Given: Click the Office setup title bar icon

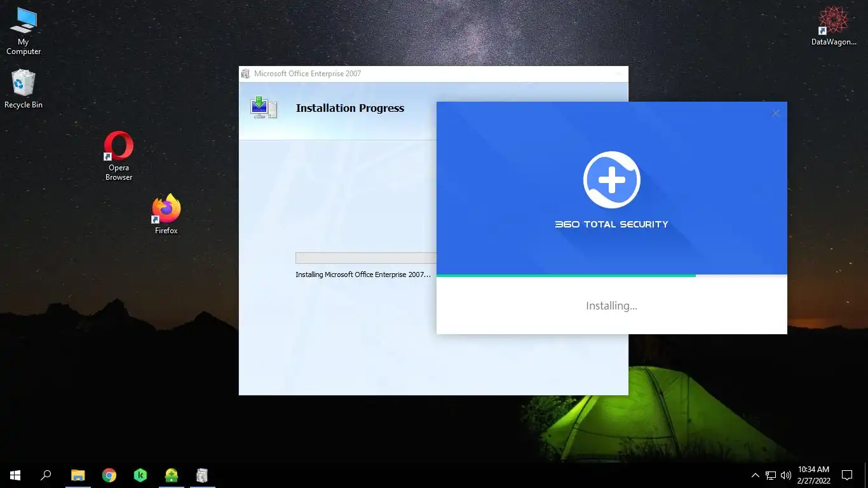Looking at the screenshot, I should [x=246, y=74].
